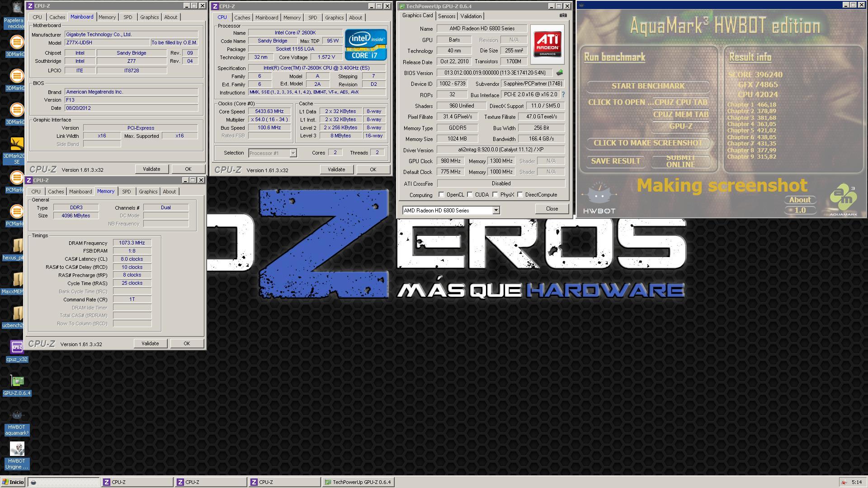868x488 pixels.
Task: Click the GPU-Z button in AquaMark panel
Action: click(680, 126)
